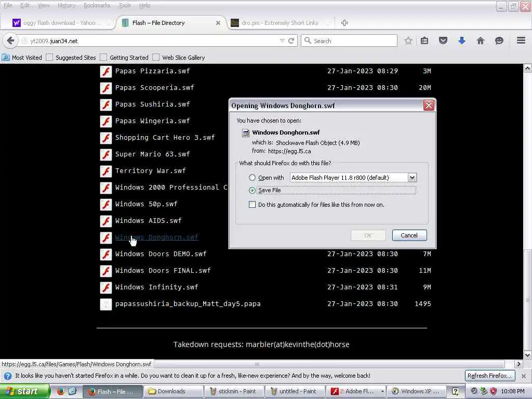Expand the Adobe Flash Player application dropdown
532x399 pixels.
412,178
